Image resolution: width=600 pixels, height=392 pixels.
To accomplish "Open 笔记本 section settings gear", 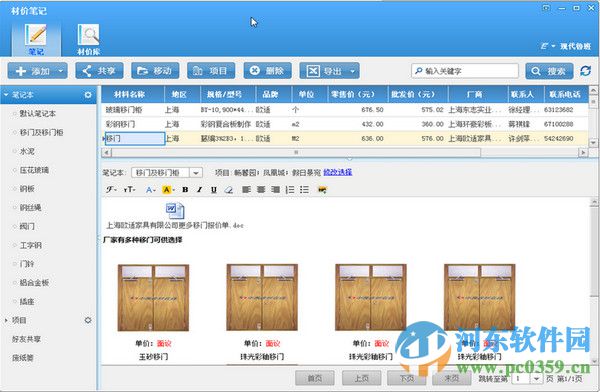I will click(x=88, y=94).
